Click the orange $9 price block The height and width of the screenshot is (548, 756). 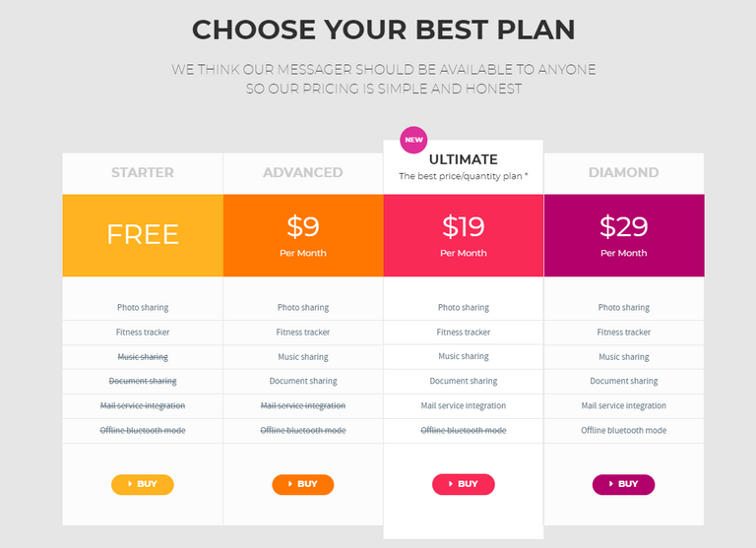coord(303,235)
